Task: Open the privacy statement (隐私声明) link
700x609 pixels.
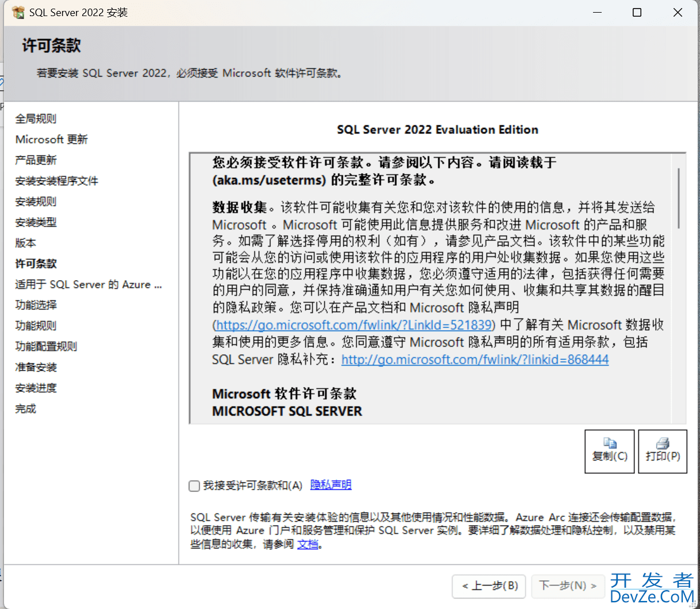Action: (x=331, y=485)
